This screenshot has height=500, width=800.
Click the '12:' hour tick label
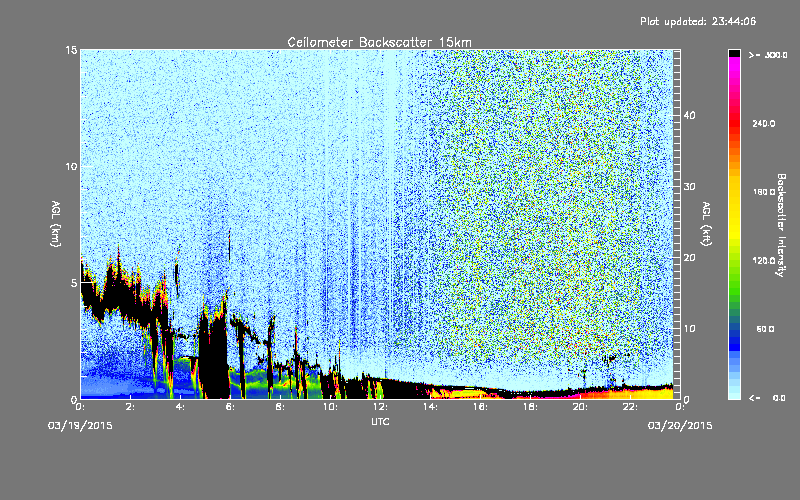coord(380,407)
